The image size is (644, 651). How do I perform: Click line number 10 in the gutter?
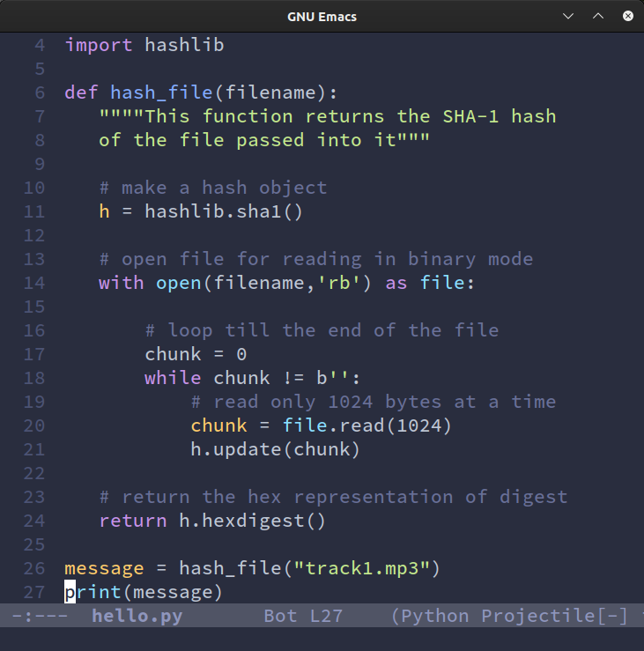tap(34, 188)
